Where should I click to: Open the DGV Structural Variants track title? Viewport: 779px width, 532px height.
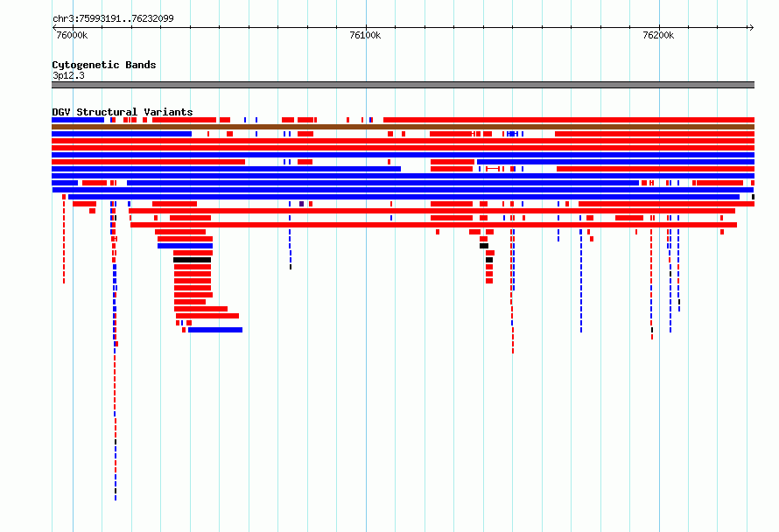point(123,112)
